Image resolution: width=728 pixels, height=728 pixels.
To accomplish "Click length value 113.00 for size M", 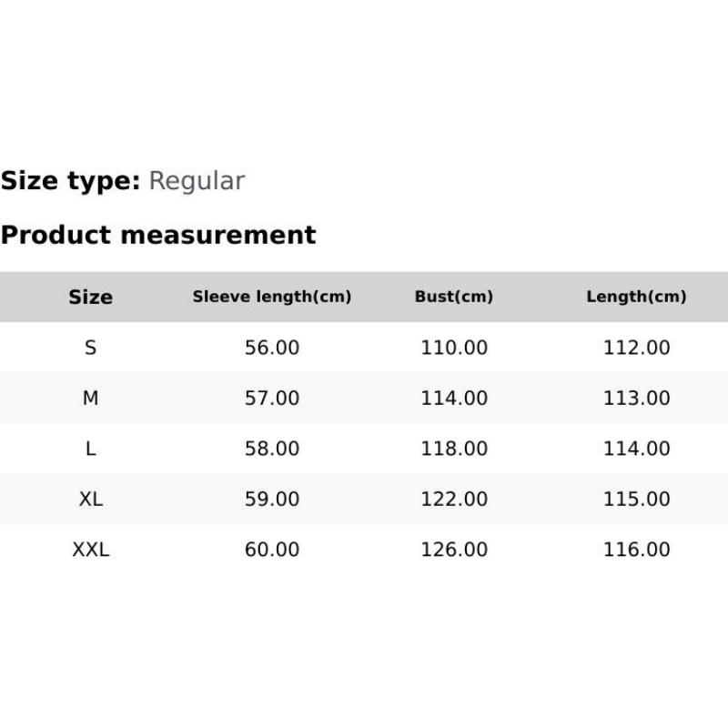I will pos(636,398).
